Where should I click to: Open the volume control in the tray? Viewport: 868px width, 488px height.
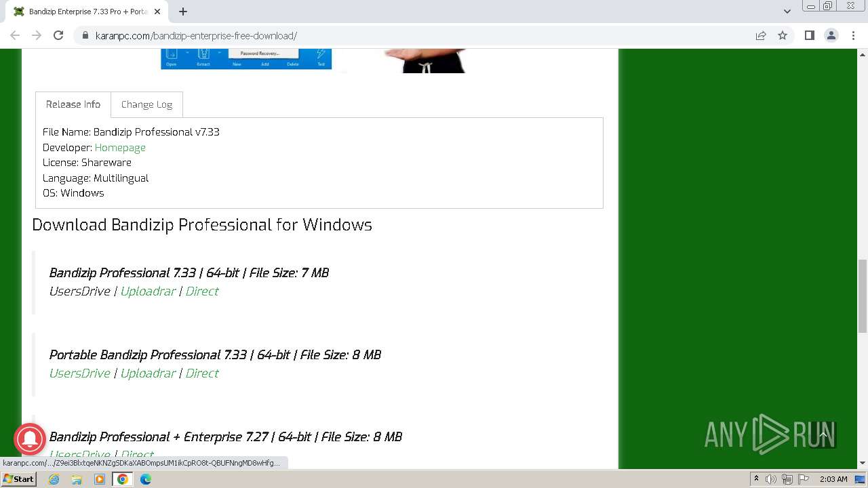tap(771, 479)
